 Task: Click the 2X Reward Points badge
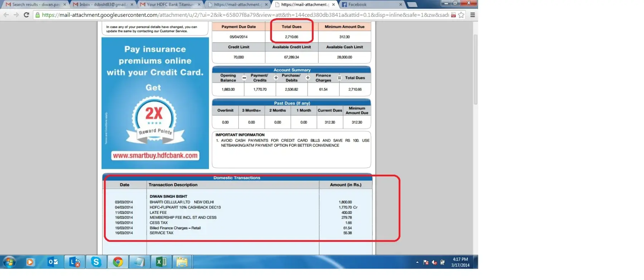pyautogui.click(x=155, y=120)
